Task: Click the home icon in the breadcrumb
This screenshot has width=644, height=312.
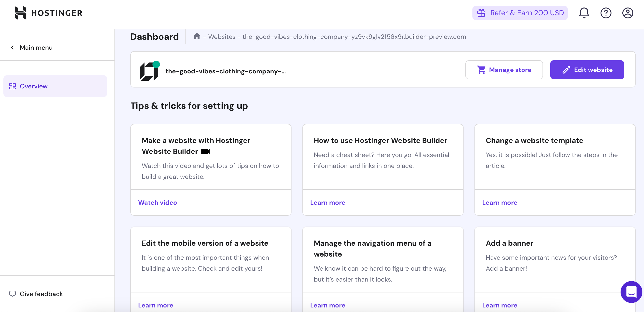Action: 197,36
